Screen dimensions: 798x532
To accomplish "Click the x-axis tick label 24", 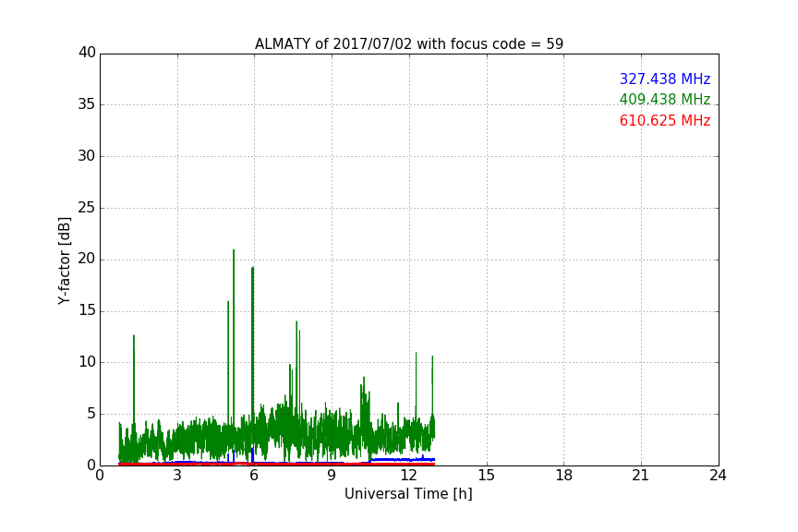I will (718, 476).
